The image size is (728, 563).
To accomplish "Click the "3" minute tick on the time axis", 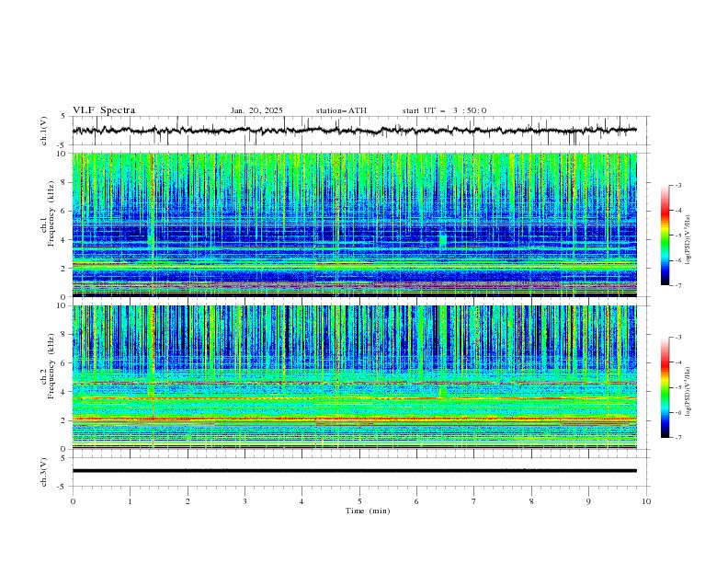I will coord(245,501).
